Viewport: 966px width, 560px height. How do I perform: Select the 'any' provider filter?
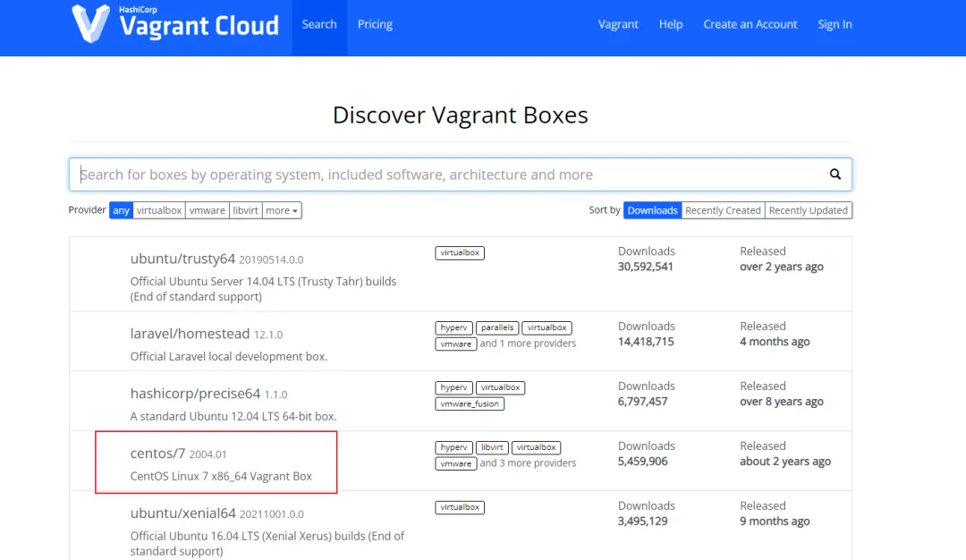coord(122,210)
